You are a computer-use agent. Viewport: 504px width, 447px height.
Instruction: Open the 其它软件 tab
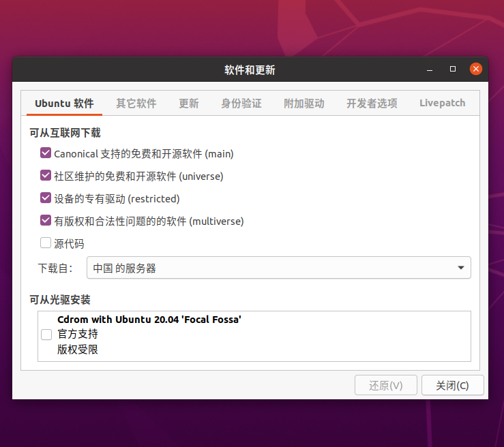click(136, 104)
